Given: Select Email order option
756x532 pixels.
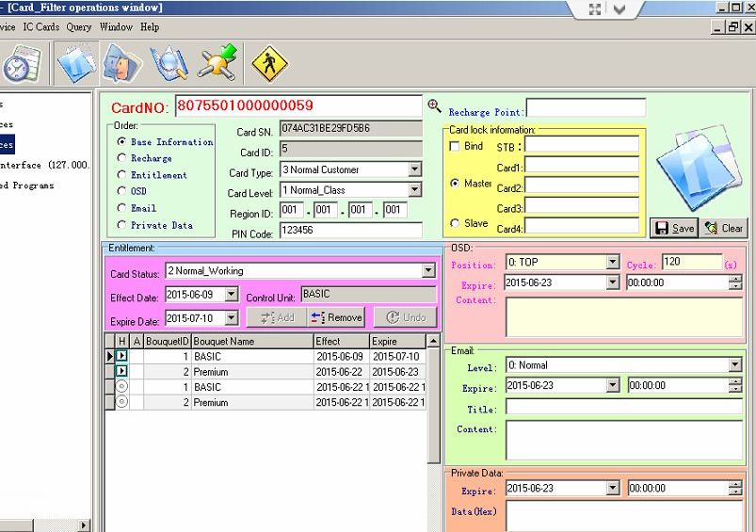Looking at the screenshot, I should tap(137, 208).
